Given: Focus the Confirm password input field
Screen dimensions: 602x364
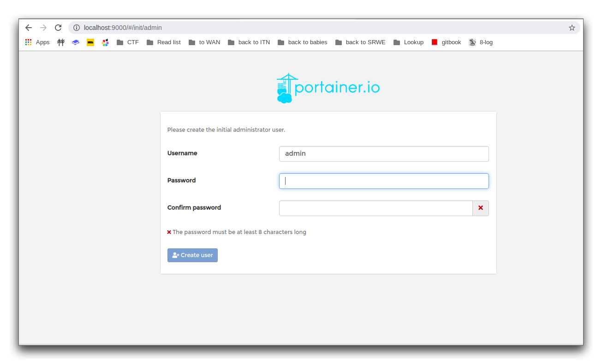Looking at the screenshot, I should click(376, 208).
